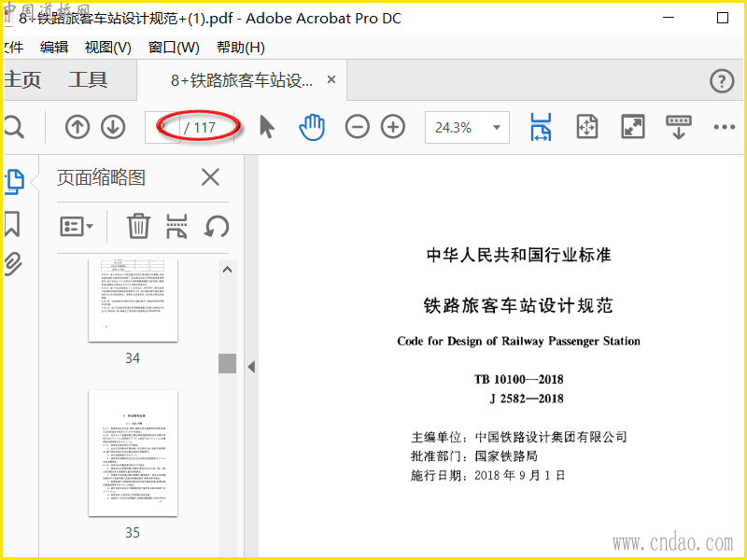Select the page 35 thumbnail
The image size is (747, 560).
[x=133, y=454]
